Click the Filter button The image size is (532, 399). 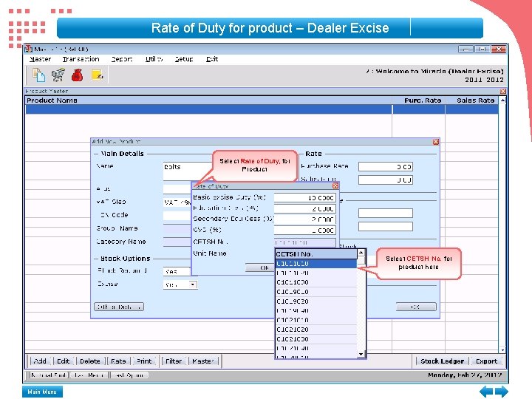(x=174, y=361)
